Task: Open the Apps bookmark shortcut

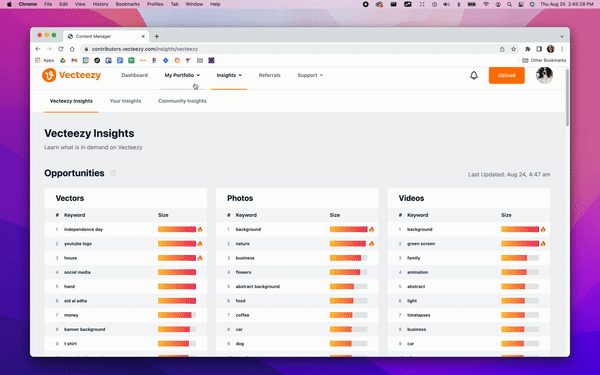Action: click(44, 60)
